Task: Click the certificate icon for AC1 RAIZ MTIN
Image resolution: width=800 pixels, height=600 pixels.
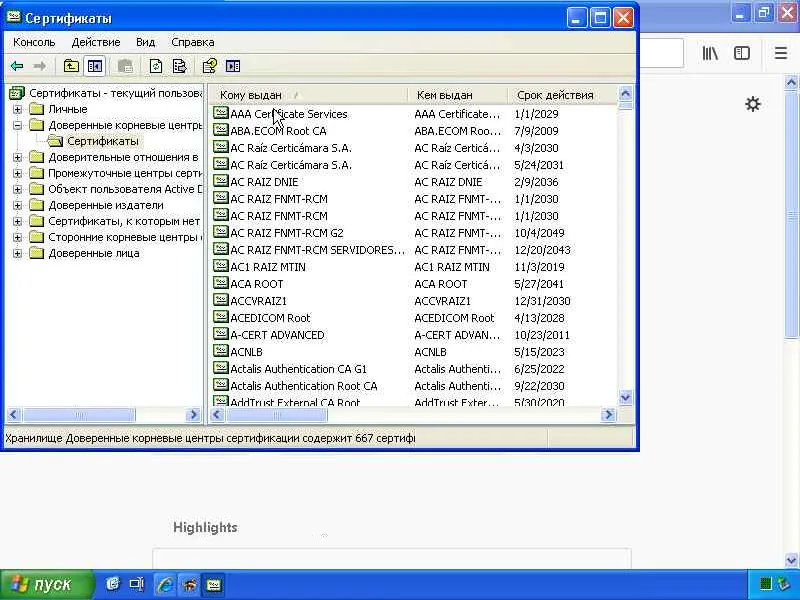Action: click(220, 266)
